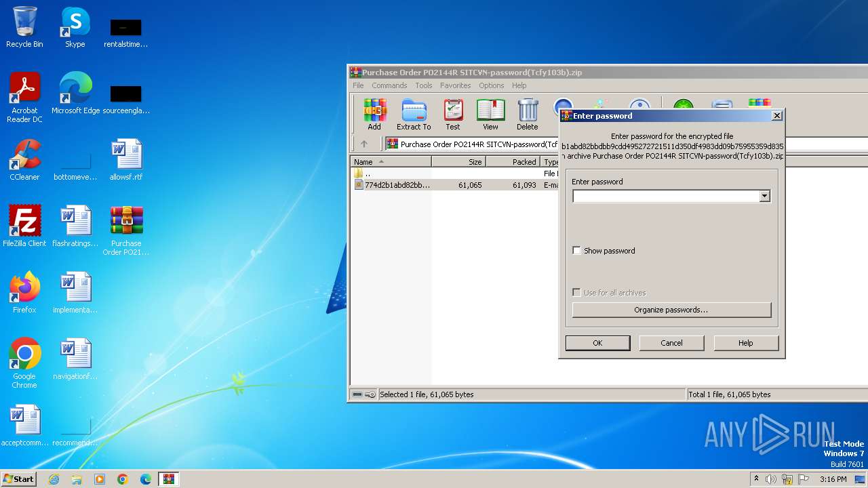This screenshot has width=868, height=488.
Task: Toggle the Show password checkbox
Action: click(577, 250)
